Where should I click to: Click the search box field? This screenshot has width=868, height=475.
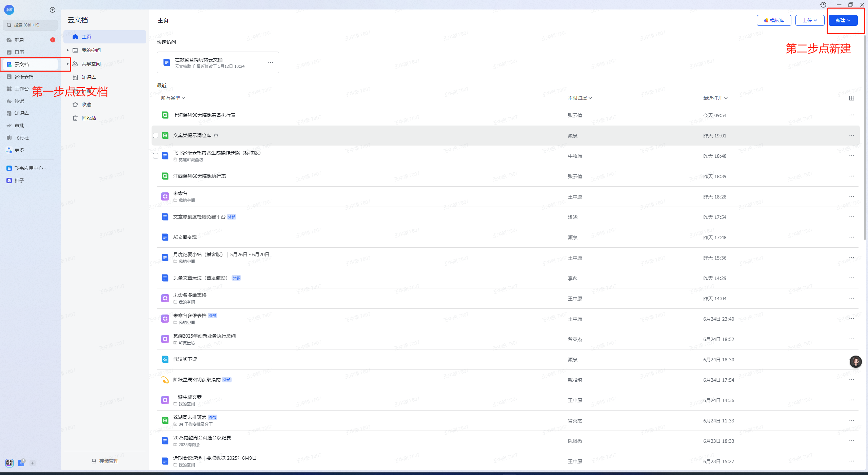click(31, 25)
